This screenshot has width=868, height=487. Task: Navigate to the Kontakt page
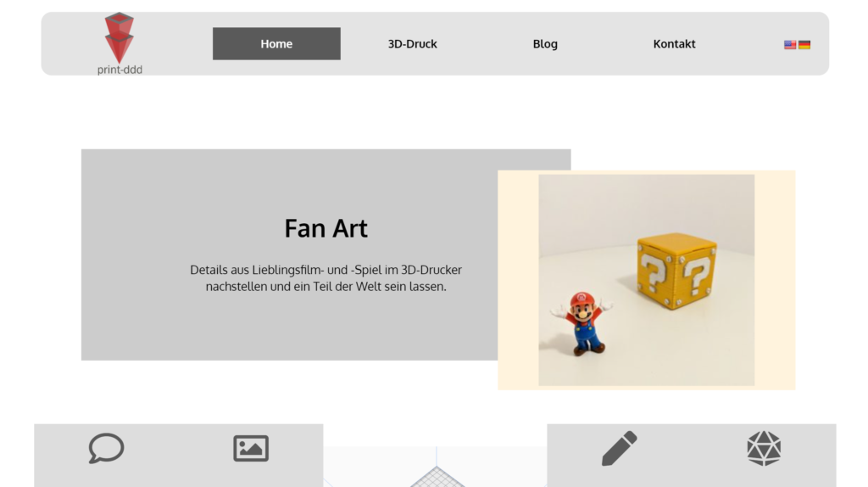[x=674, y=44]
